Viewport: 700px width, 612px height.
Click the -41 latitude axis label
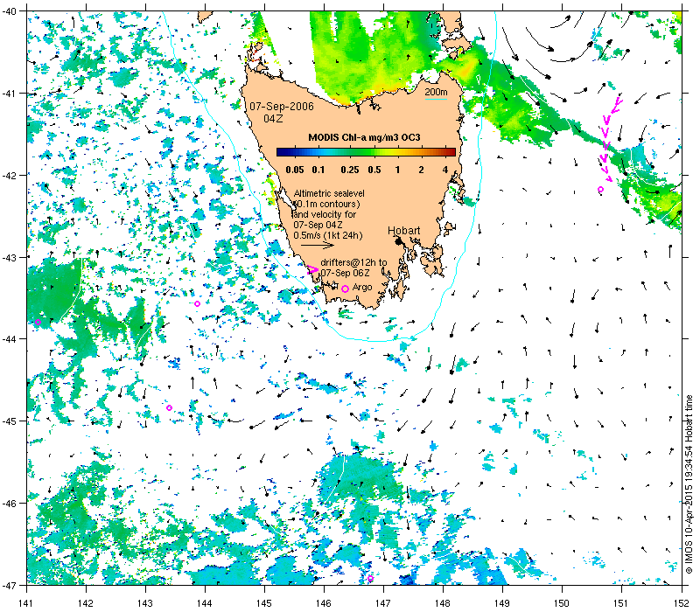coord(9,94)
